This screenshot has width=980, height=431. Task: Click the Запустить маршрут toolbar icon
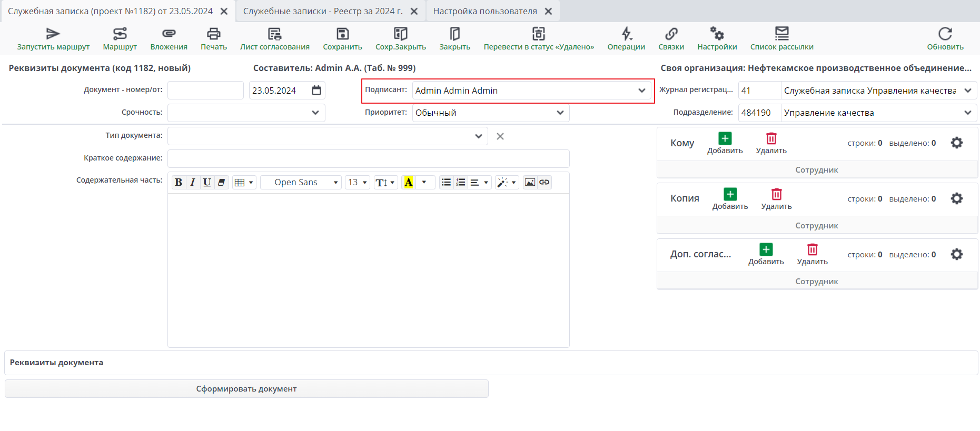point(53,35)
